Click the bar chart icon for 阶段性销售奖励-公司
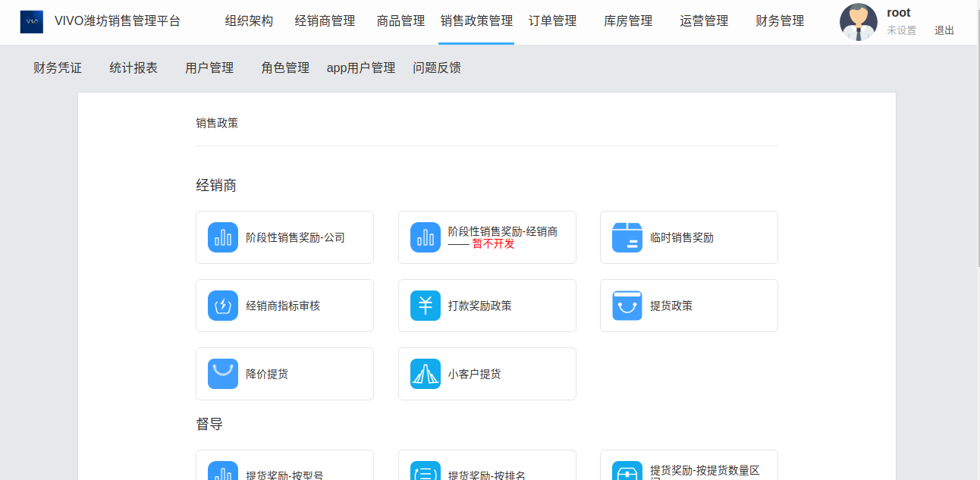Screen dimensions: 980x480 223,237
